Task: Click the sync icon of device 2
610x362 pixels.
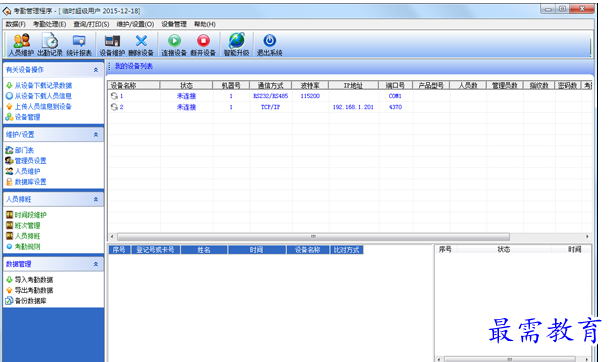Action: pos(114,107)
